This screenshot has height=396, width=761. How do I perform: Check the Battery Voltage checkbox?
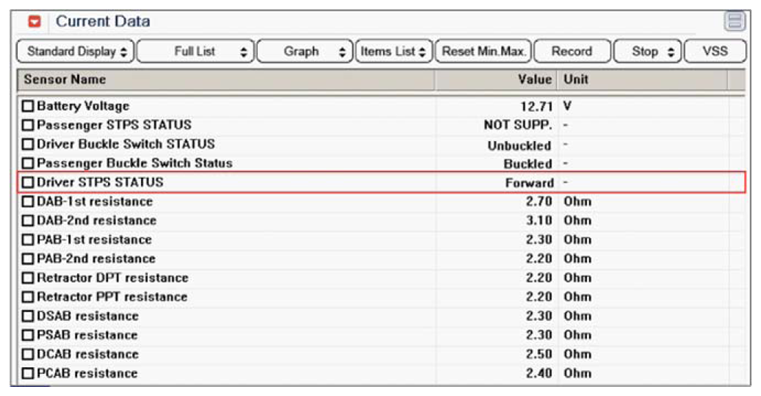coord(28,106)
